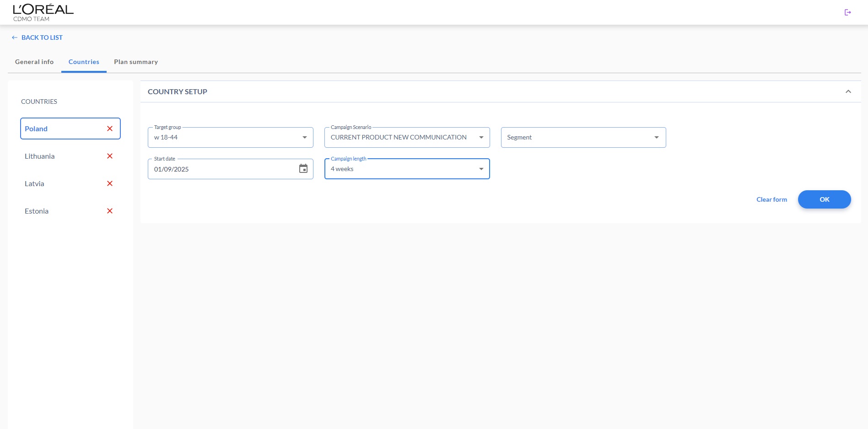Click the Clear form link
The image size is (868, 429).
[771, 199]
